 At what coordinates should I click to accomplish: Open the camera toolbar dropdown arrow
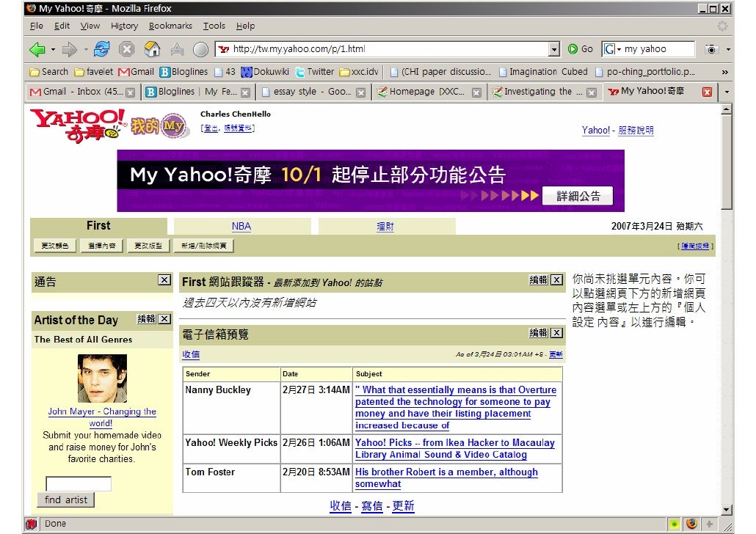click(728, 49)
